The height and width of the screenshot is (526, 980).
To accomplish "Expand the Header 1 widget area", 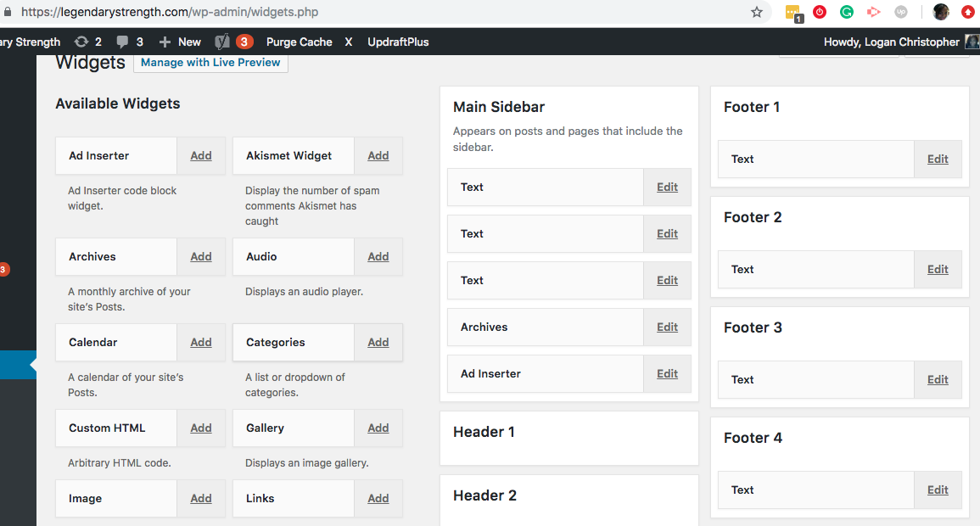I will [x=568, y=433].
